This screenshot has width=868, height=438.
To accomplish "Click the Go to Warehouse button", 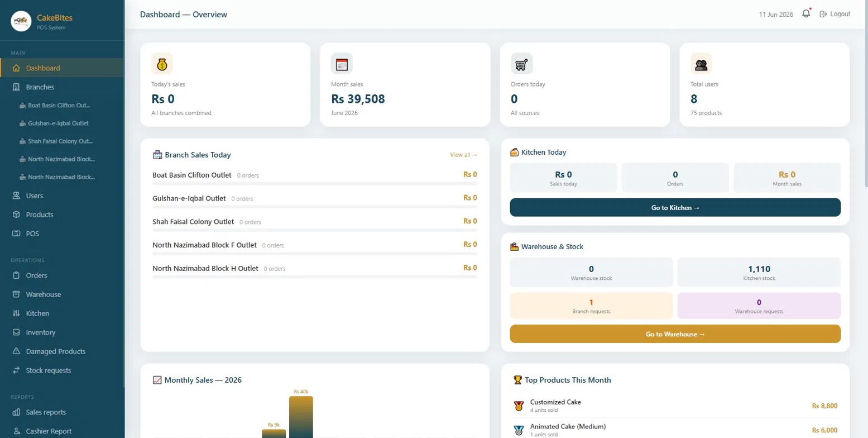I will pos(675,334).
